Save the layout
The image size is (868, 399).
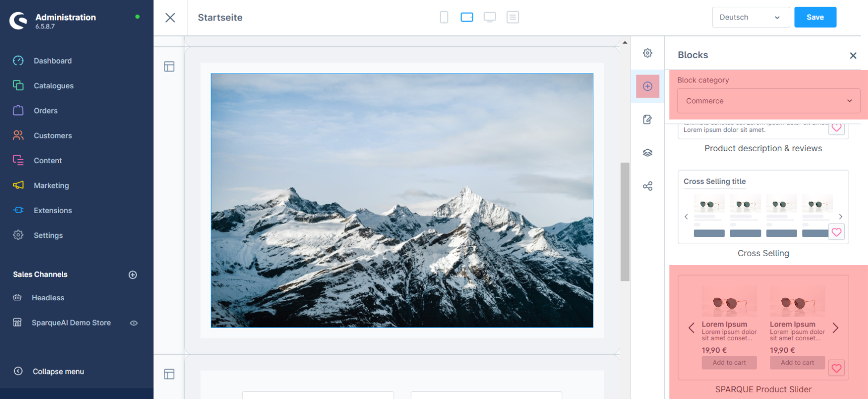pos(815,17)
